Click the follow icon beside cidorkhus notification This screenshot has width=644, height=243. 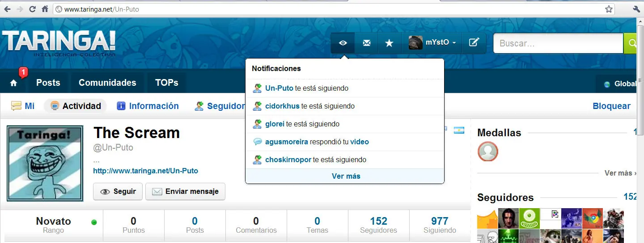click(x=257, y=106)
